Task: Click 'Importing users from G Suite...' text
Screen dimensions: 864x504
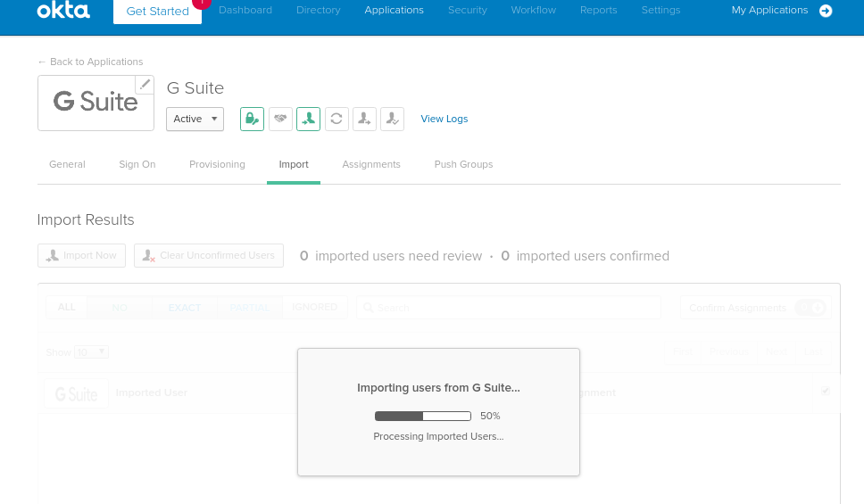Action: tap(438, 388)
